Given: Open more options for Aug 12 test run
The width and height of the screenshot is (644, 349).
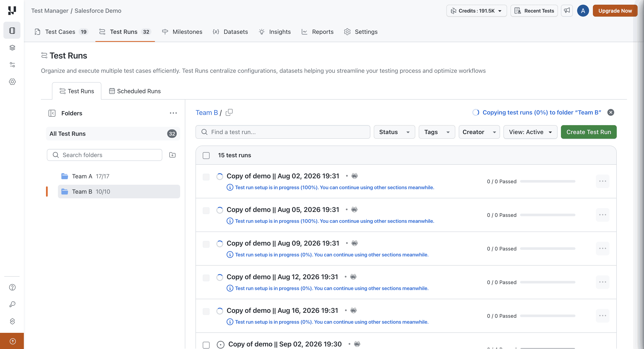Looking at the screenshot, I should tap(602, 282).
